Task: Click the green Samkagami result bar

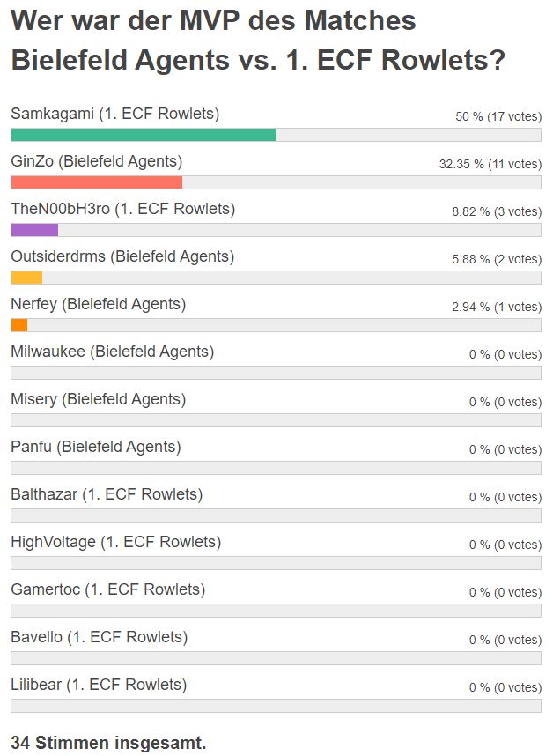Action: [144, 135]
